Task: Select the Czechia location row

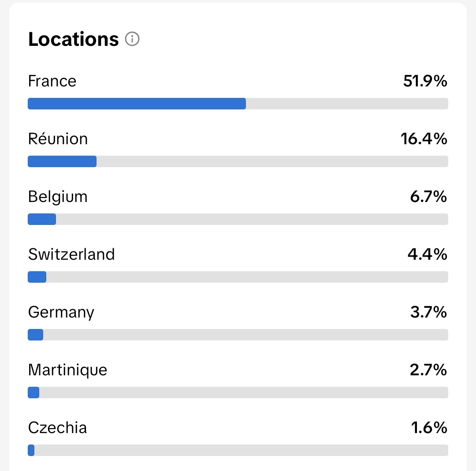Action: [57, 428]
